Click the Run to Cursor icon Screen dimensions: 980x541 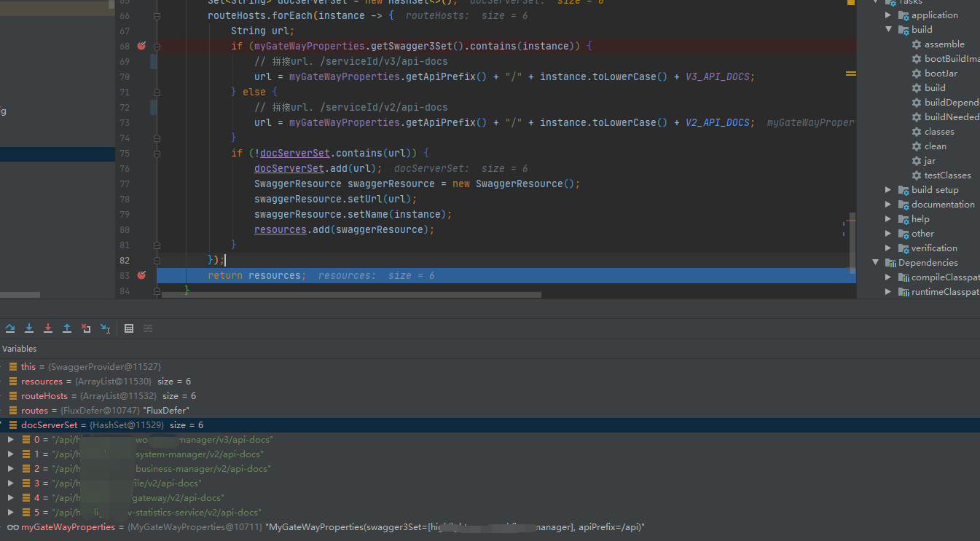click(105, 328)
